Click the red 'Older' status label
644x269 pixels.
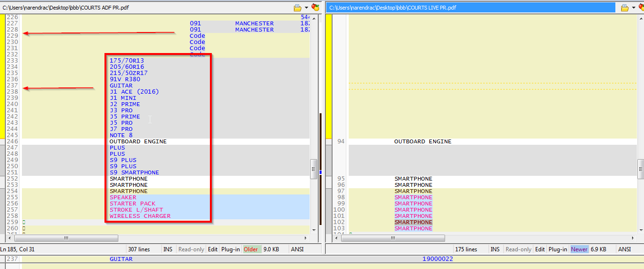251,249
